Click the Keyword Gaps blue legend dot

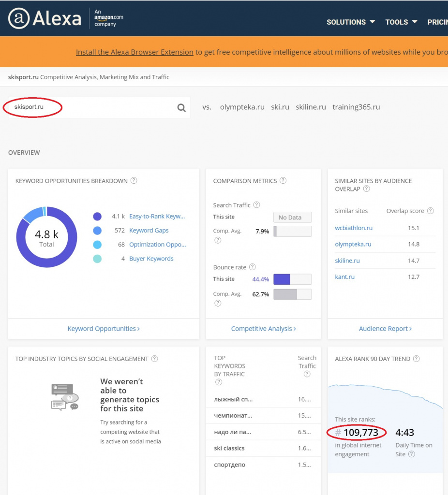pyautogui.click(x=97, y=231)
